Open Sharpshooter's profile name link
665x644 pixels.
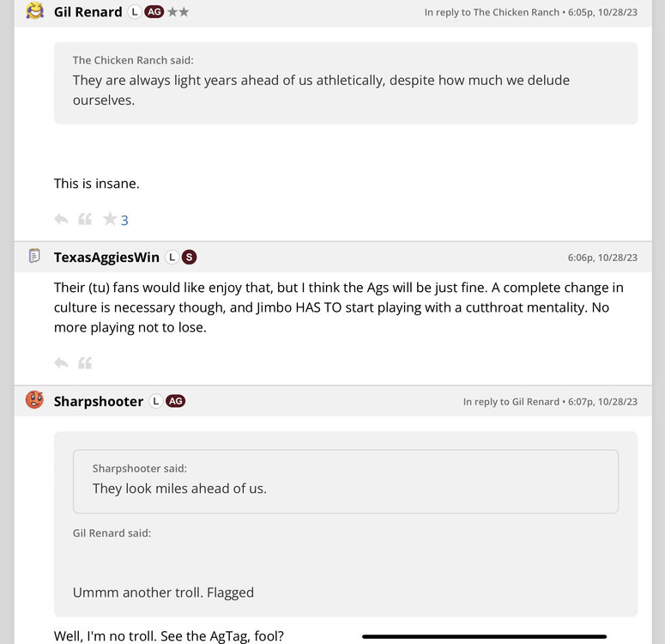(98, 401)
